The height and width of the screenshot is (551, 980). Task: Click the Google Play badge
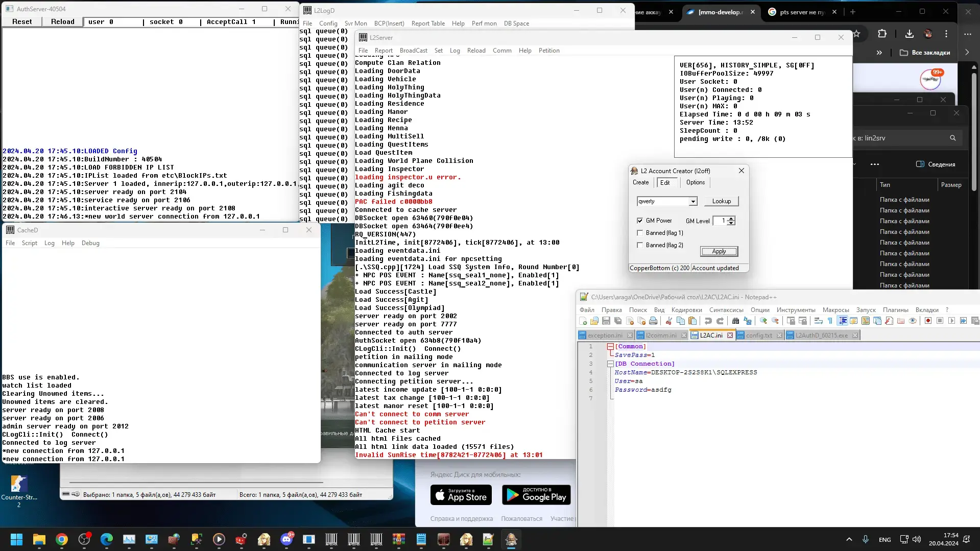(x=536, y=495)
